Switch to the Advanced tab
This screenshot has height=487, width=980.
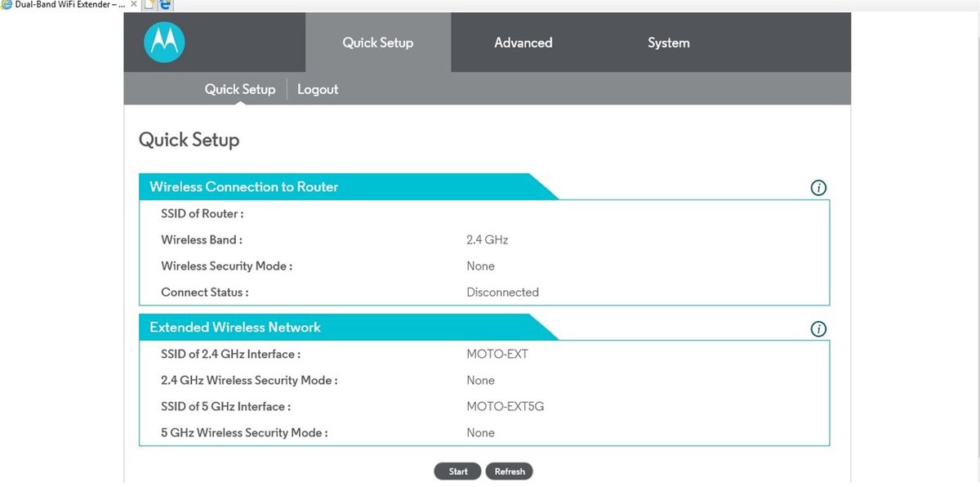click(523, 42)
